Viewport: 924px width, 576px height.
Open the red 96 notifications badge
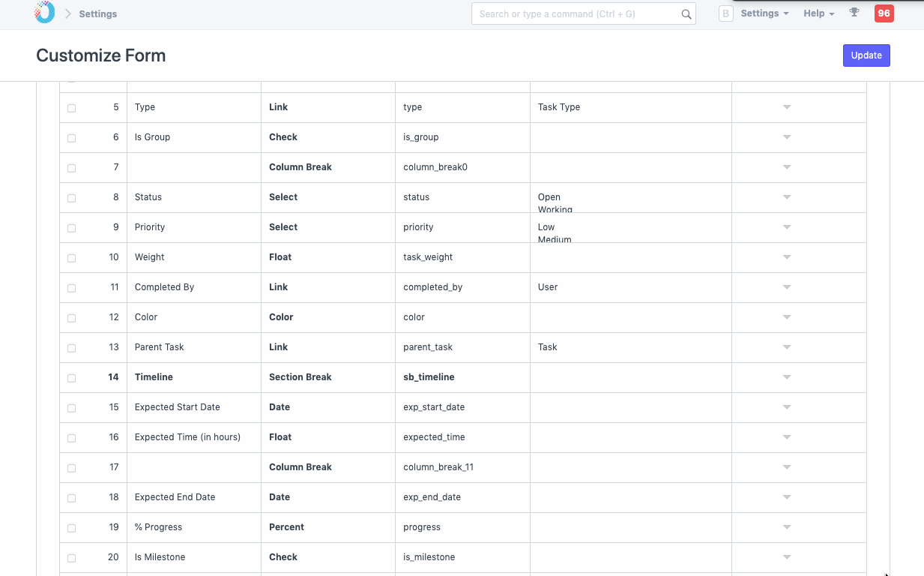(x=884, y=13)
